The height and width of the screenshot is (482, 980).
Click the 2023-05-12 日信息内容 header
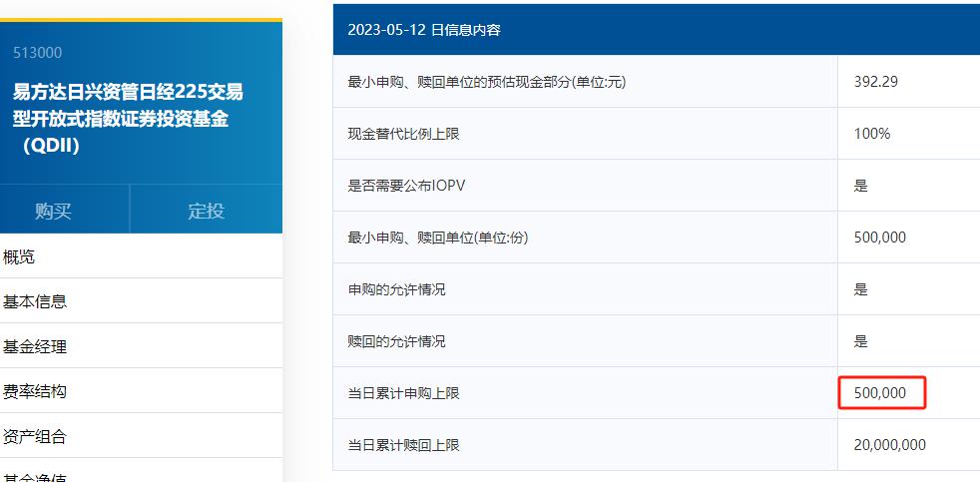coord(424,30)
